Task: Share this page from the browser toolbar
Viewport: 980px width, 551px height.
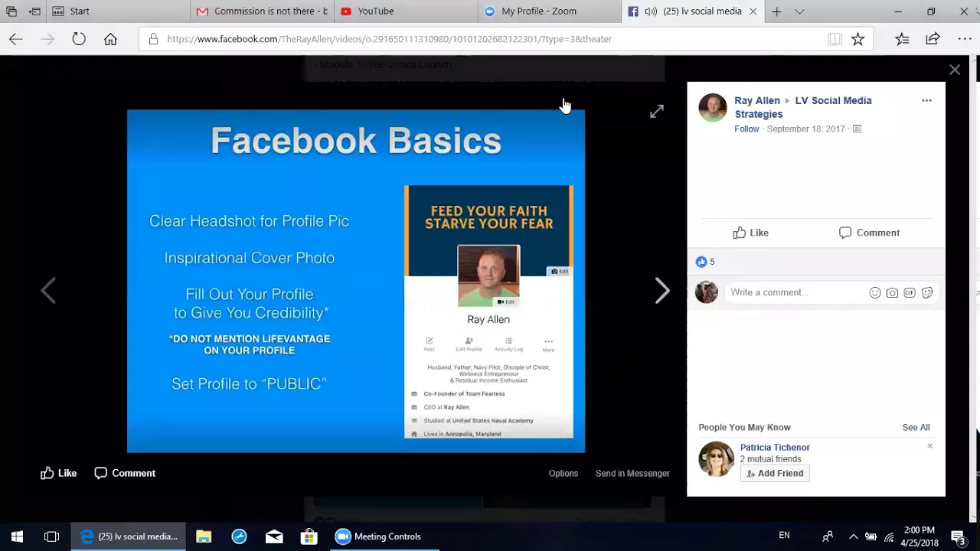Action: (933, 39)
